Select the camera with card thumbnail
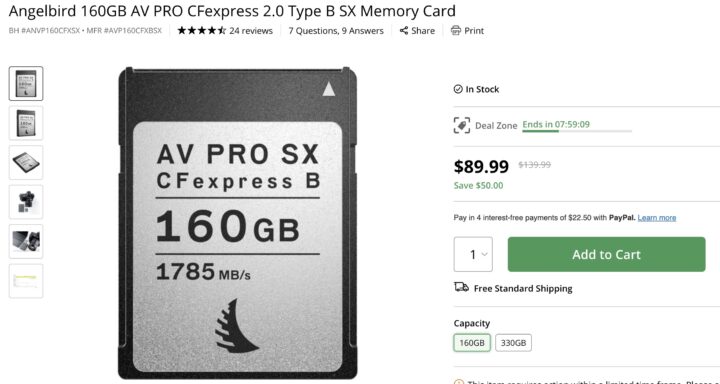720x384 pixels. (26, 202)
